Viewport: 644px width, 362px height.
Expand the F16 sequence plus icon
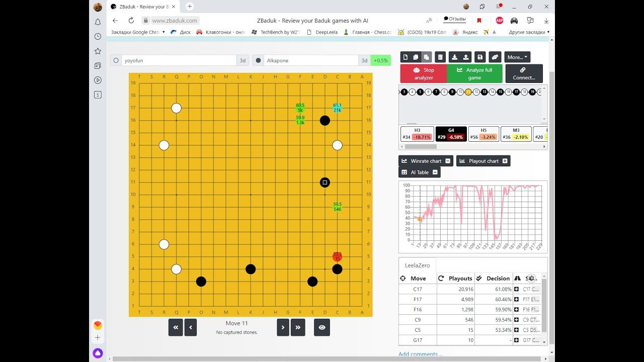click(x=517, y=310)
